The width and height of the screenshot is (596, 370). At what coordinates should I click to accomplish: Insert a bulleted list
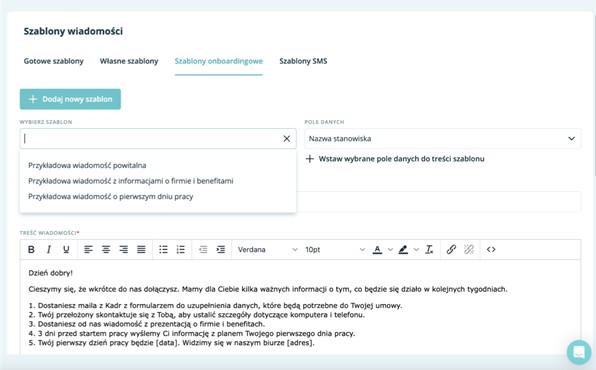[x=163, y=249]
